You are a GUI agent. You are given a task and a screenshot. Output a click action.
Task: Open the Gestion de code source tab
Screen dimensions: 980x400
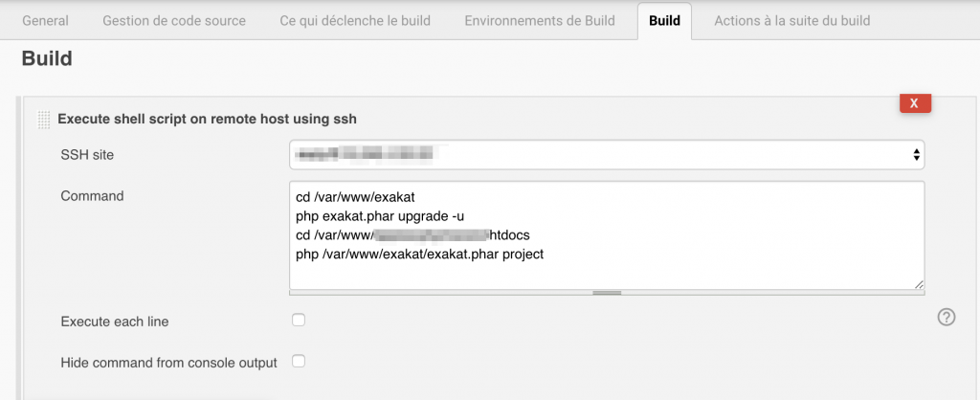coord(174,21)
